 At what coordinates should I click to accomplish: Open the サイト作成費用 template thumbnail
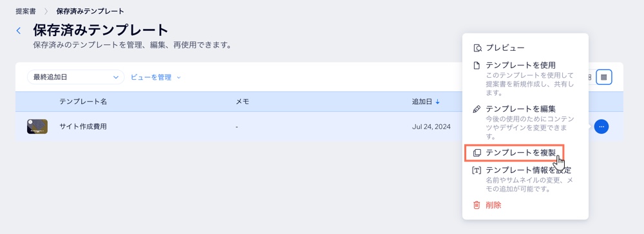[37, 127]
